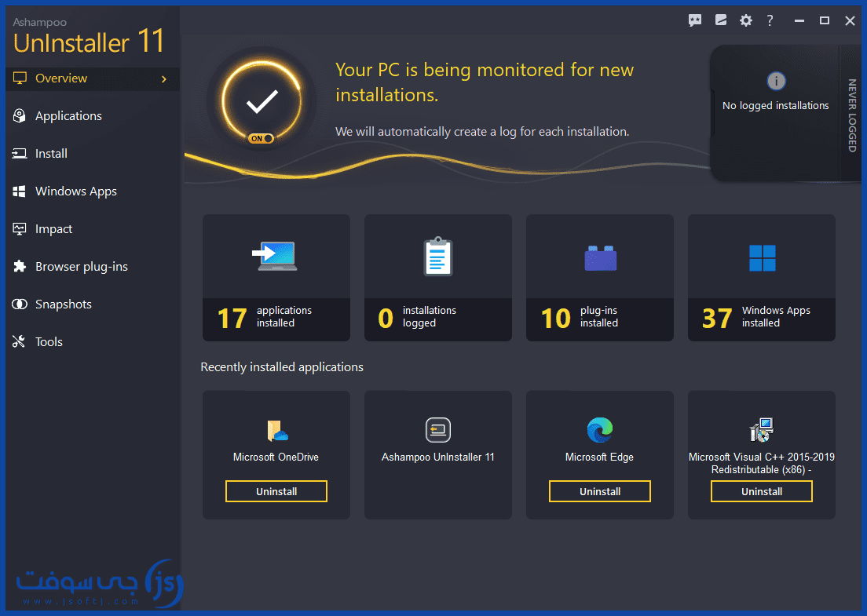Uninstall Microsoft Visual C++ 2015-2019 Redistributable
This screenshot has height=616, width=867.
pyautogui.click(x=762, y=491)
